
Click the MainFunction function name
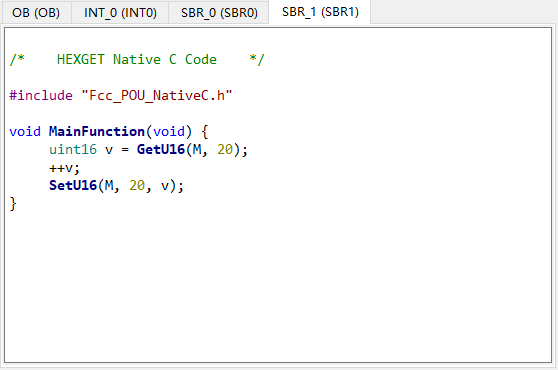point(97,132)
